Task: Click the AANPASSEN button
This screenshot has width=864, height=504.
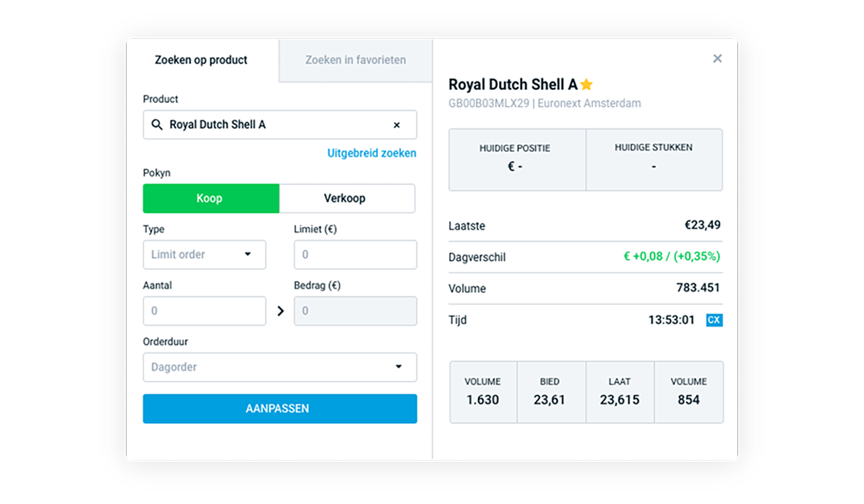Action: (x=279, y=408)
